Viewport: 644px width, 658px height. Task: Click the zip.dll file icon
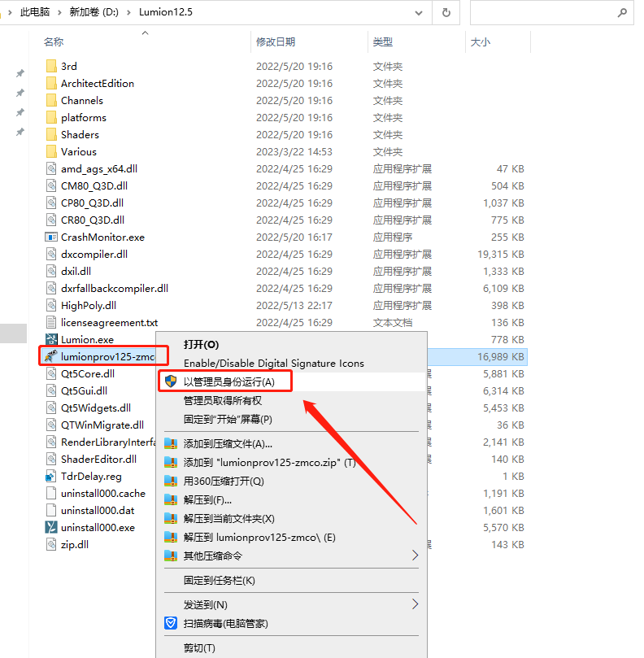pos(51,544)
